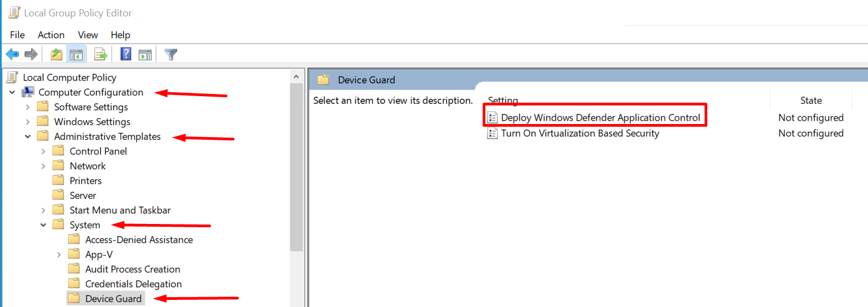Click the State column header
Viewport: 868px width, 307px height.
click(x=811, y=101)
